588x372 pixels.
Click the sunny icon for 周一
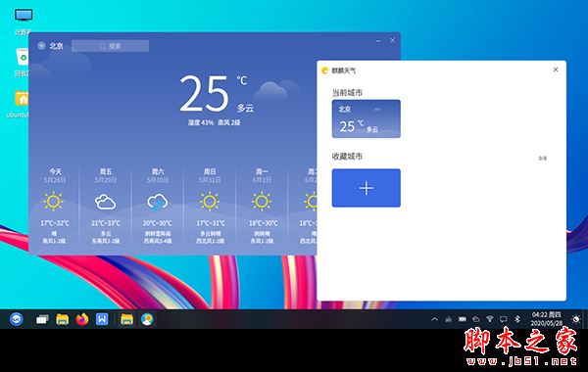pos(262,202)
